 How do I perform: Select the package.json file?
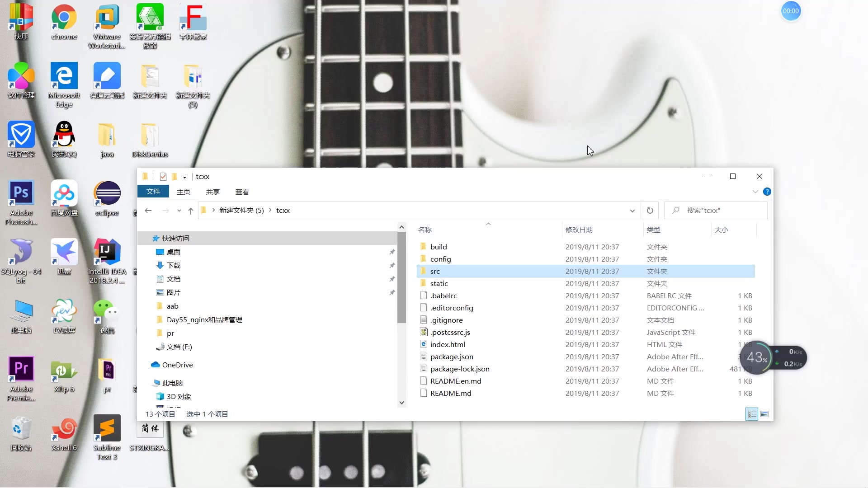point(585,357)
